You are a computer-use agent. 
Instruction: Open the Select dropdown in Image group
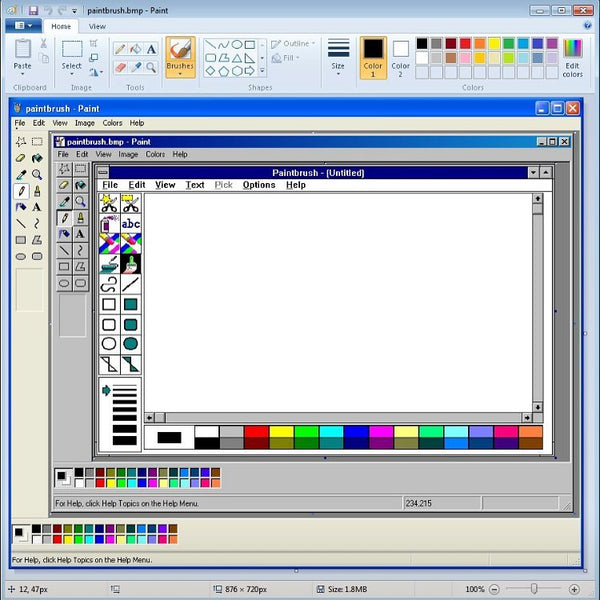coord(72,74)
